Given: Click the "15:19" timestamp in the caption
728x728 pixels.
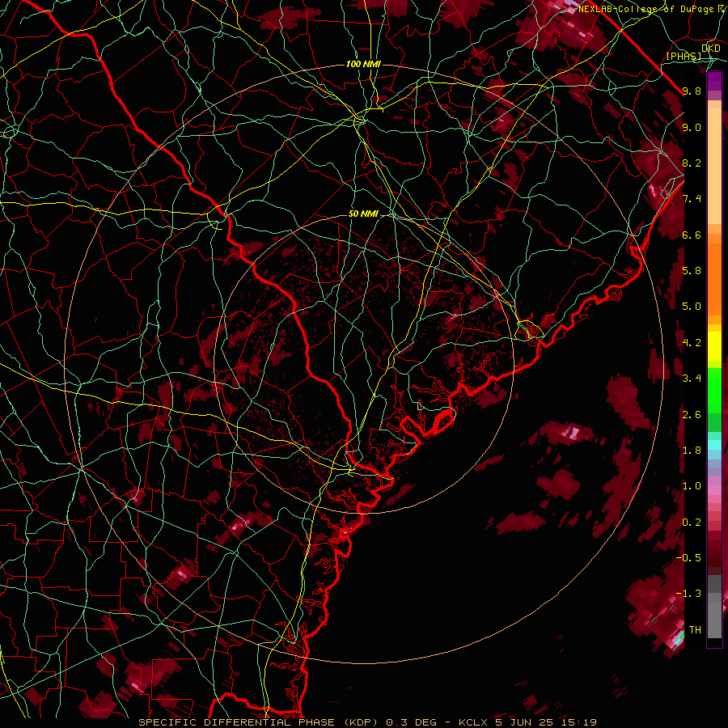Looking at the screenshot, I should (578, 722).
